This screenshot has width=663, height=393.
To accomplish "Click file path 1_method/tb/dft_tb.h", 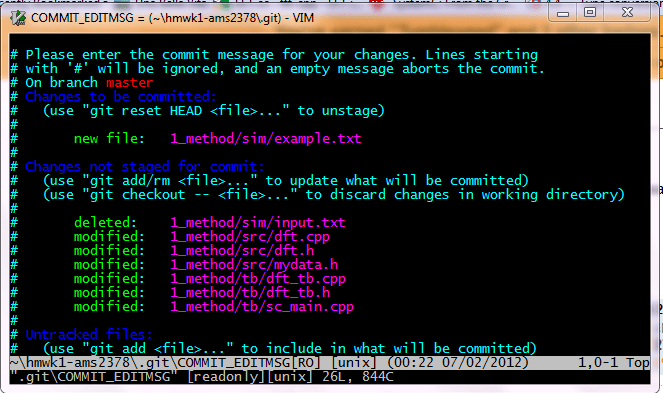I will tap(249, 293).
